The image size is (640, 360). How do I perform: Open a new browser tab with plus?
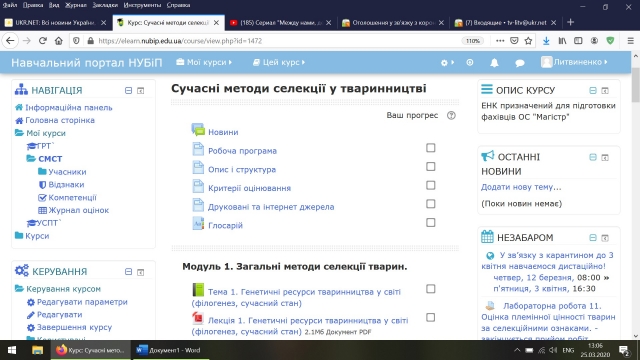[x=571, y=22]
